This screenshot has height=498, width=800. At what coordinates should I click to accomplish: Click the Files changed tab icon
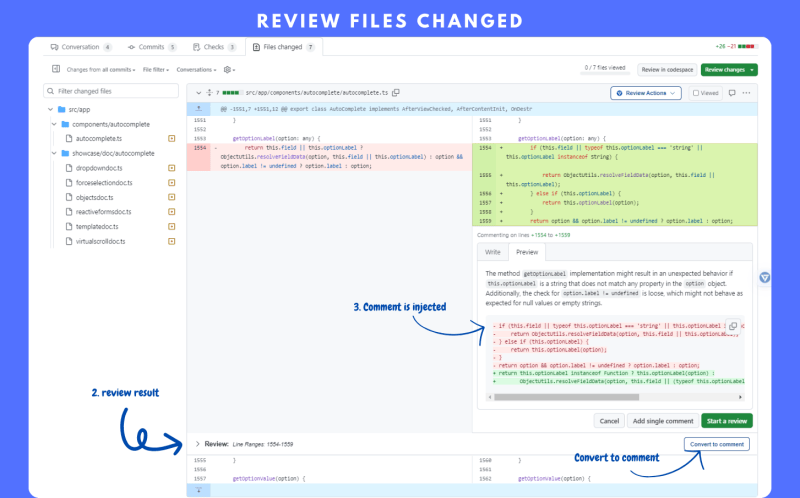256,47
